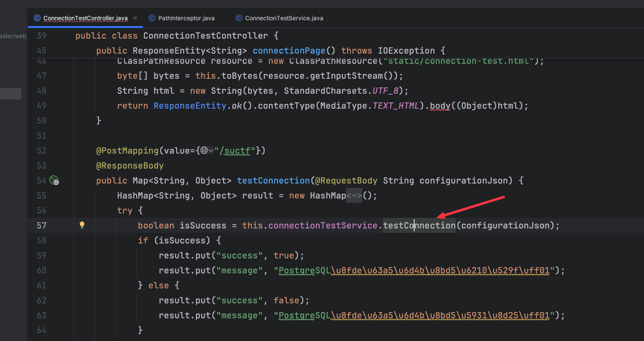This screenshot has height=341, width=644.
Task: Click the @ResponseBody annotation
Action: (130, 166)
